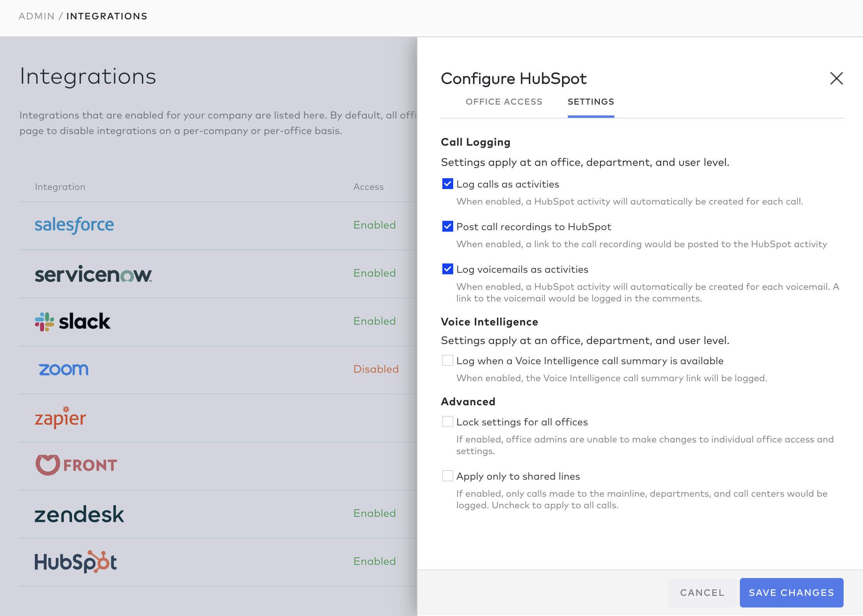Screen dimensions: 863x616
Task: Enable Lock settings for all offices checkbox
Action: [447, 422]
